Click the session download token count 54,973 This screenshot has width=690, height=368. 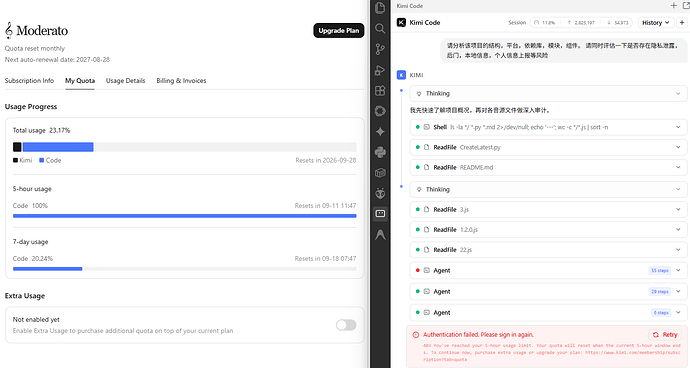[x=618, y=22]
